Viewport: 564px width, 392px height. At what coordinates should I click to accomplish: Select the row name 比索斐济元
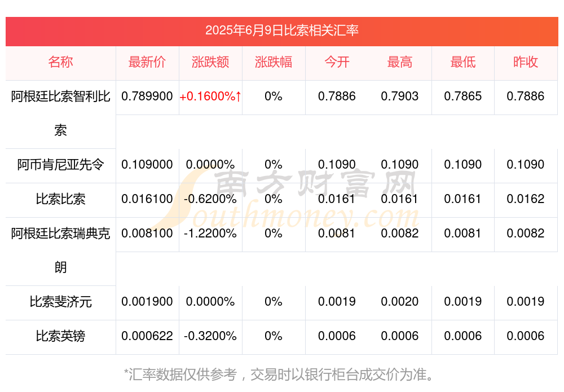[60, 302]
